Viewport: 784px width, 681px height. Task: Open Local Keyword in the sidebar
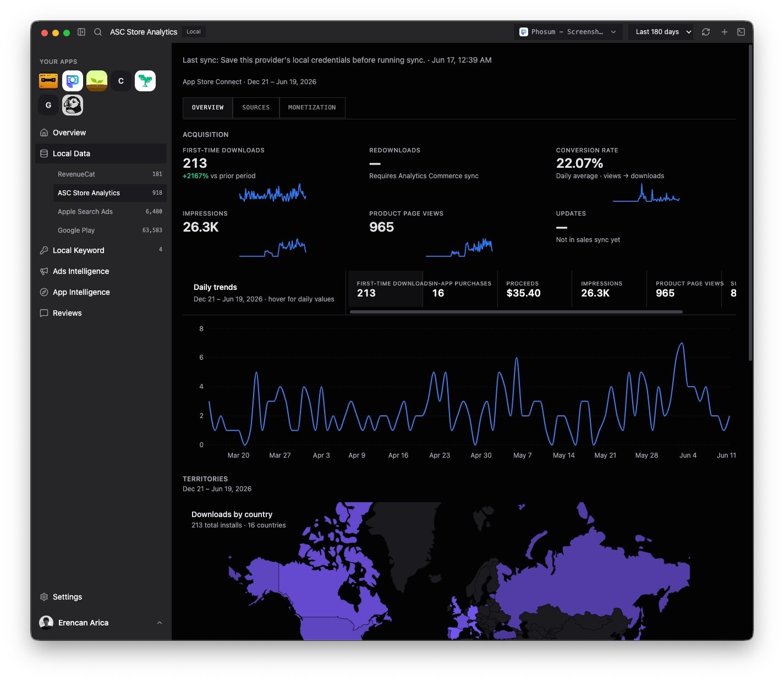click(101, 250)
